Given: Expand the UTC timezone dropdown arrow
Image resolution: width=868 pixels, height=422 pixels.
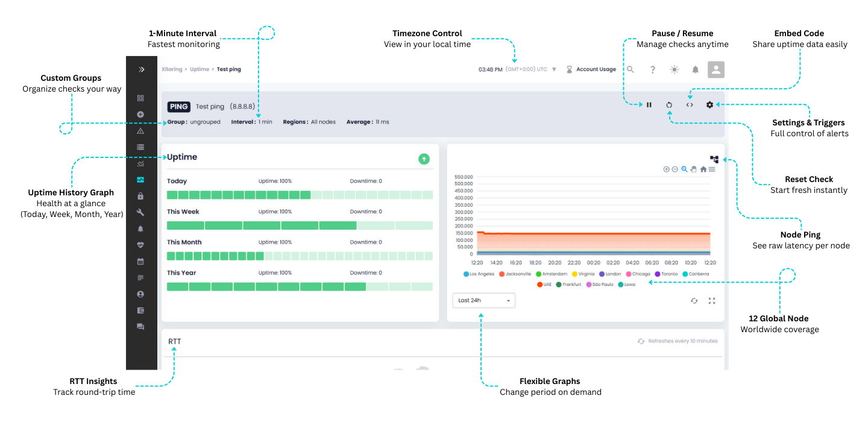Looking at the screenshot, I should tap(554, 69).
